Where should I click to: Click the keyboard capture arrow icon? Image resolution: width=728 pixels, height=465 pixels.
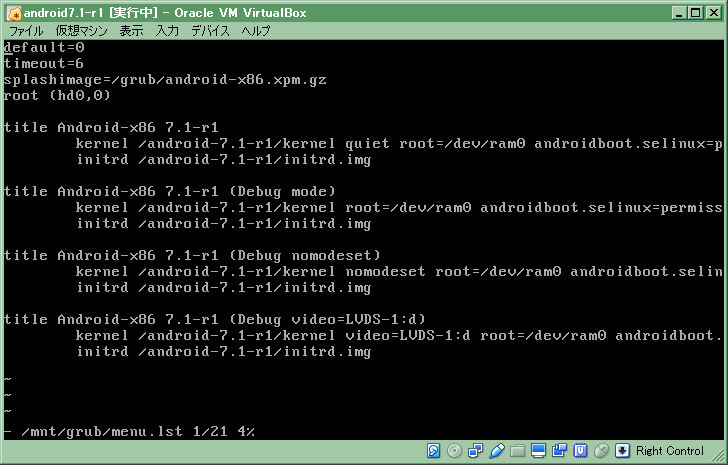coord(623,450)
